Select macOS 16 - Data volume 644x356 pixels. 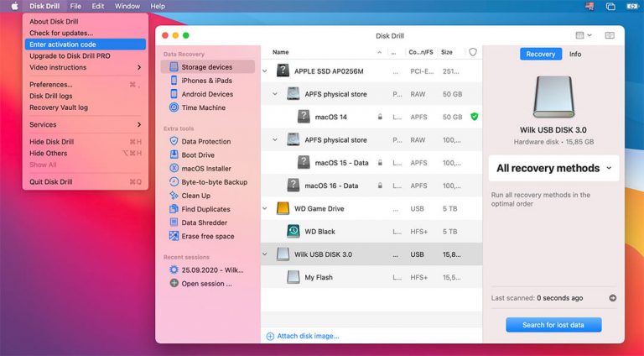tap(371, 186)
